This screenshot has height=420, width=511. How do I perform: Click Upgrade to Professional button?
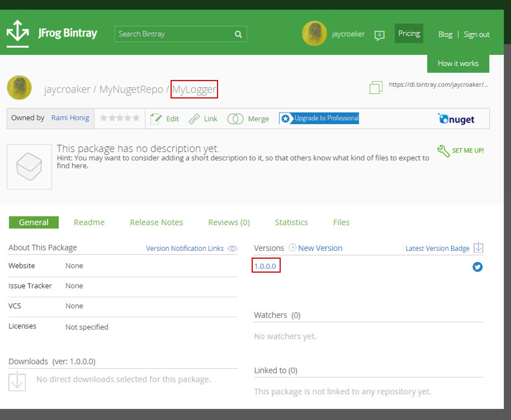click(x=319, y=118)
